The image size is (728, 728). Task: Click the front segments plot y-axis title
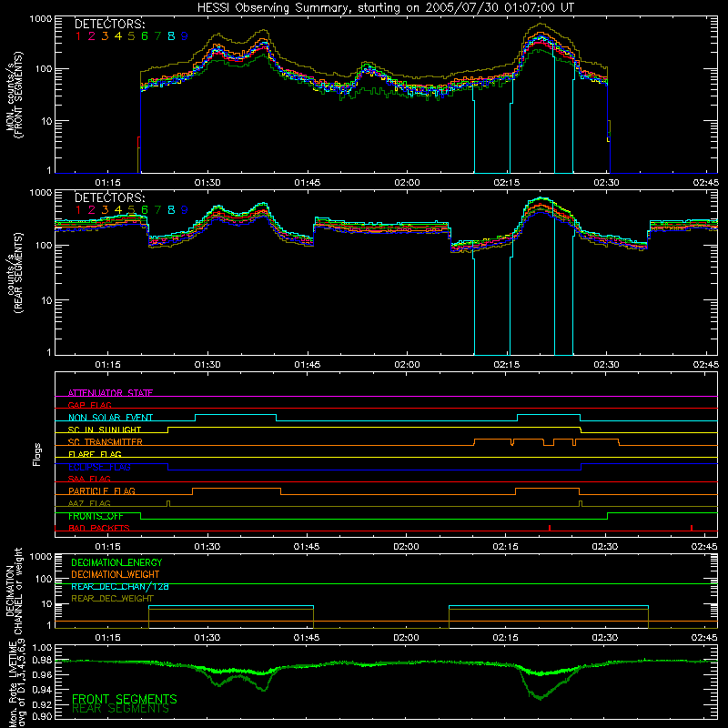[14, 95]
